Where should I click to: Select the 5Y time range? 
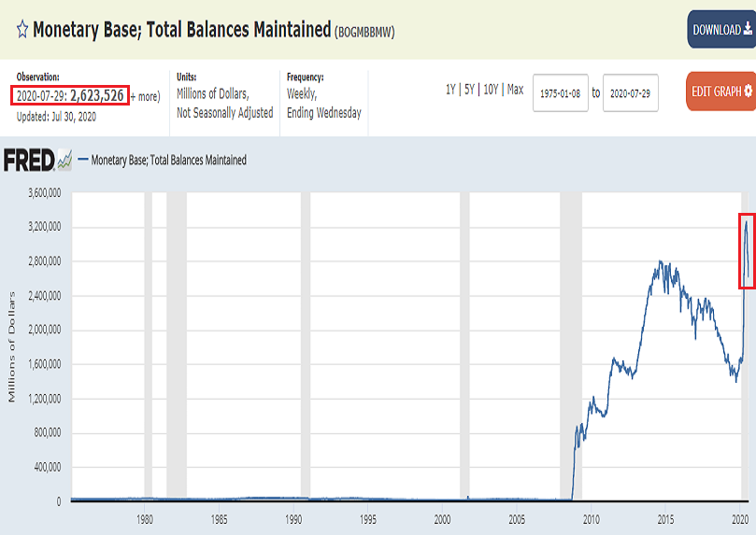[x=469, y=90]
